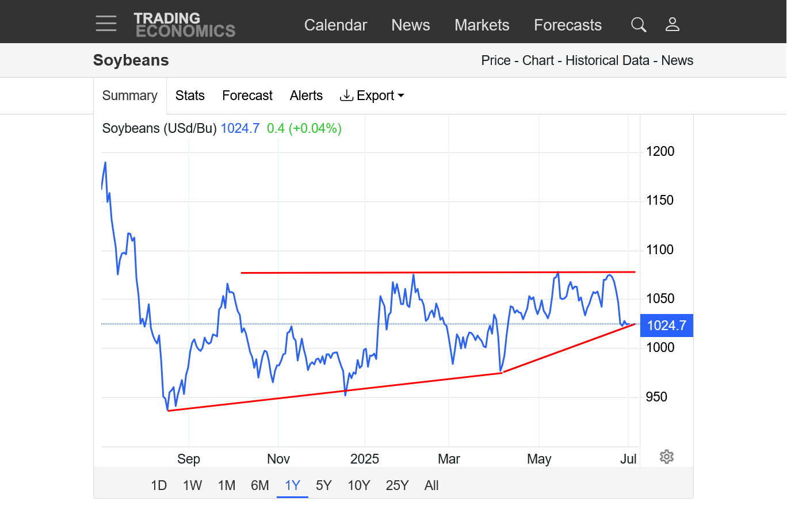Image resolution: width=787 pixels, height=532 pixels.
Task: Set chart range to 10Y
Action: 359,485
